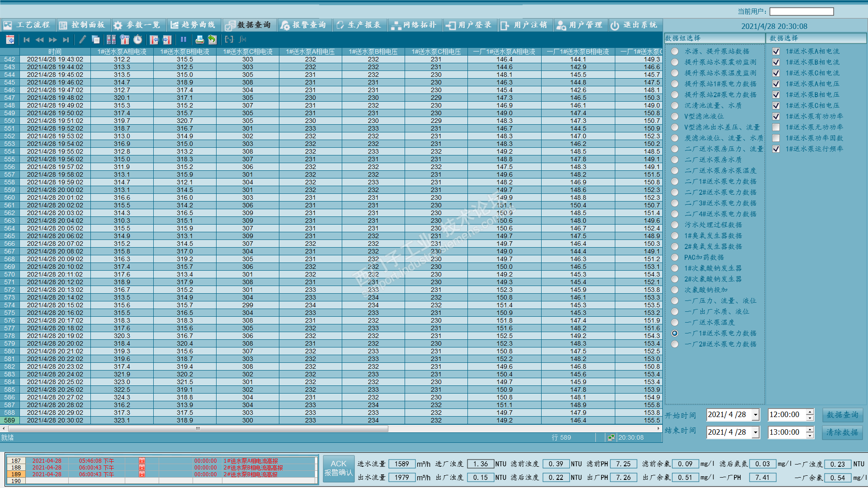Increase start time with spinner up arrow
Image resolution: width=868 pixels, height=488 pixels.
point(810,412)
